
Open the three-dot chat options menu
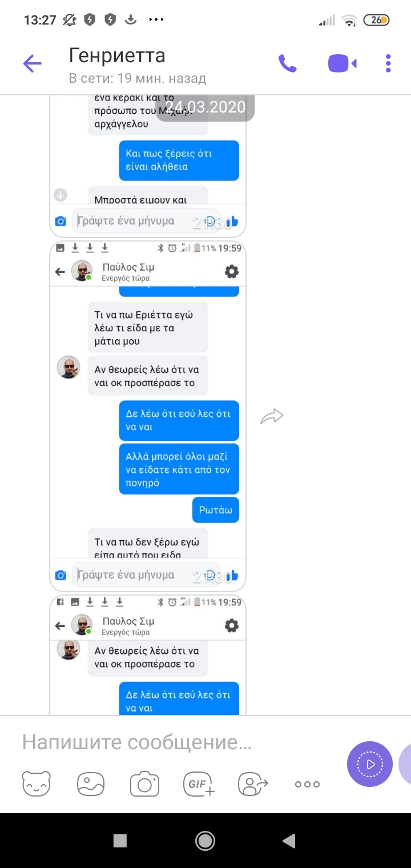coord(388,63)
